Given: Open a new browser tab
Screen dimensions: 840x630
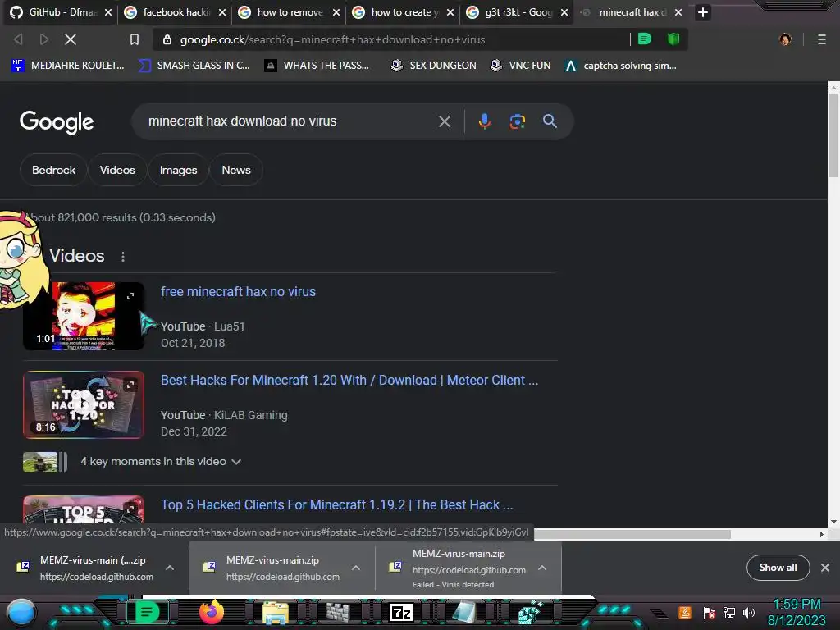Looking at the screenshot, I should (703, 12).
